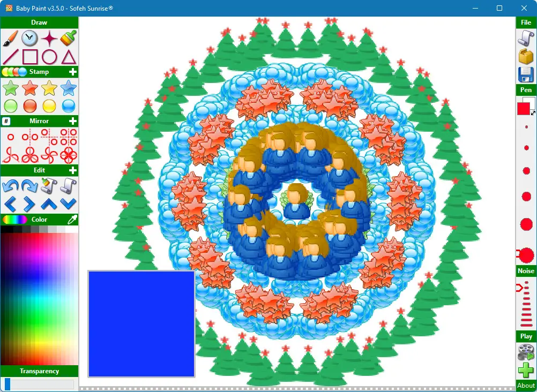Click the Redo curved arrow
Viewport: 537px width, 392px height.
coord(30,186)
